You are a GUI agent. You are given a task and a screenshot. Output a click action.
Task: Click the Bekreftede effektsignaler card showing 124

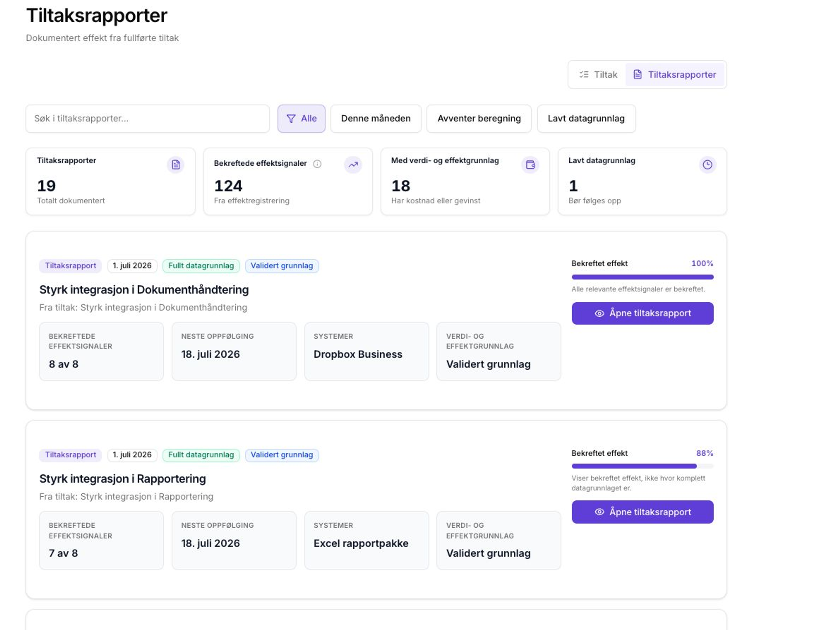288,182
